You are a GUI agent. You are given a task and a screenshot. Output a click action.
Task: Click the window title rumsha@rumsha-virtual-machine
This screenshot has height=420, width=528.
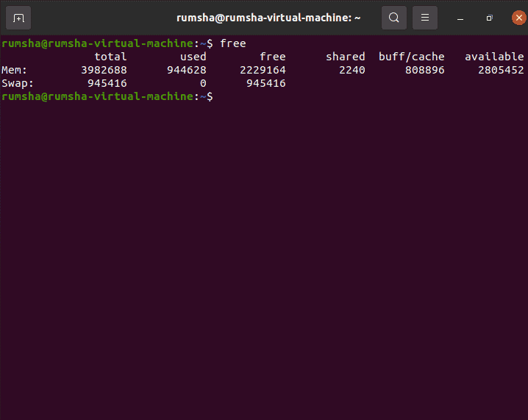coord(268,18)
